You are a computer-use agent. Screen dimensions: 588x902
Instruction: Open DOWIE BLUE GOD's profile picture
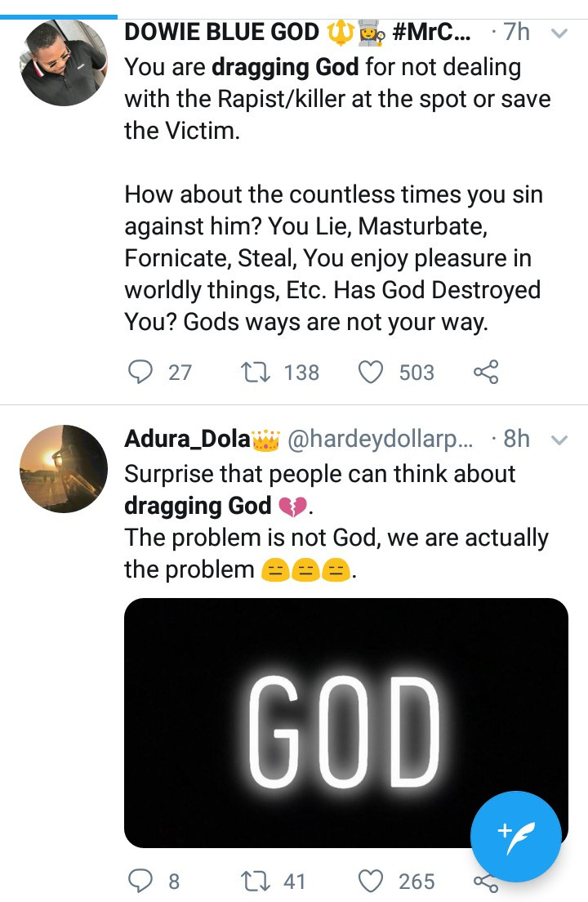point(63,62)
